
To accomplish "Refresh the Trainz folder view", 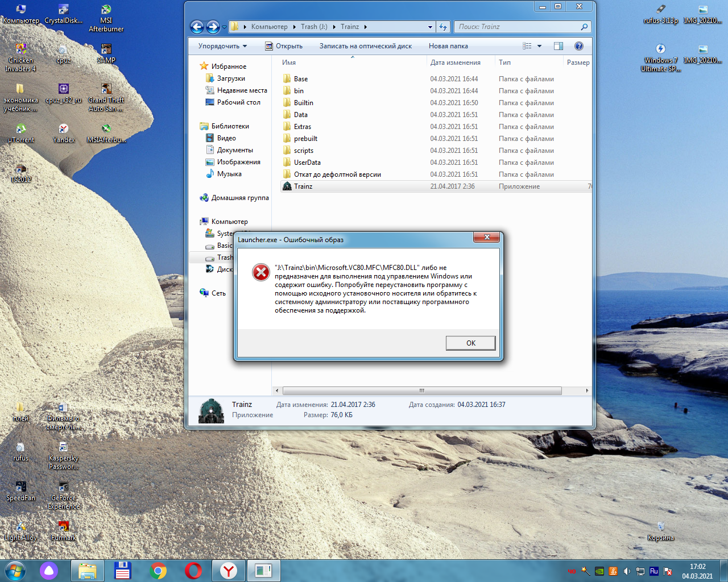I will point(444,27).
